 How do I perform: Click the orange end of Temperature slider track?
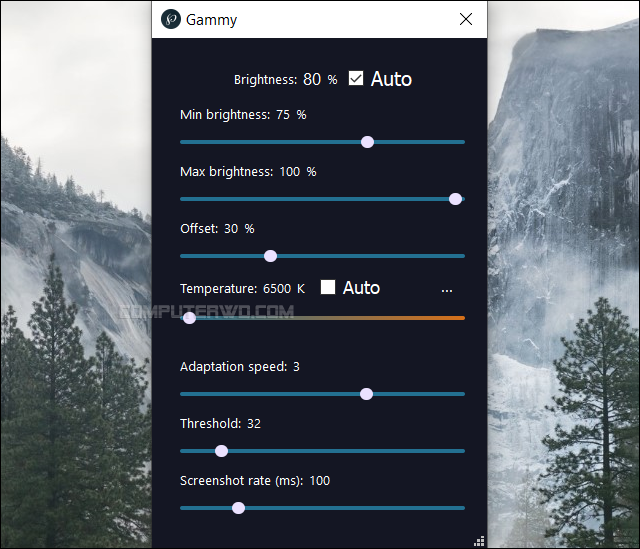click(455, 318)
